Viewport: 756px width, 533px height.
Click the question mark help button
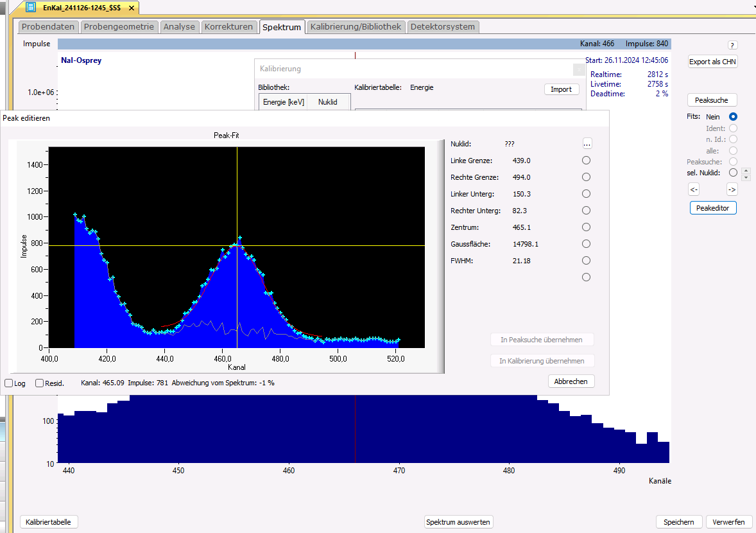[x=732, y=45]
